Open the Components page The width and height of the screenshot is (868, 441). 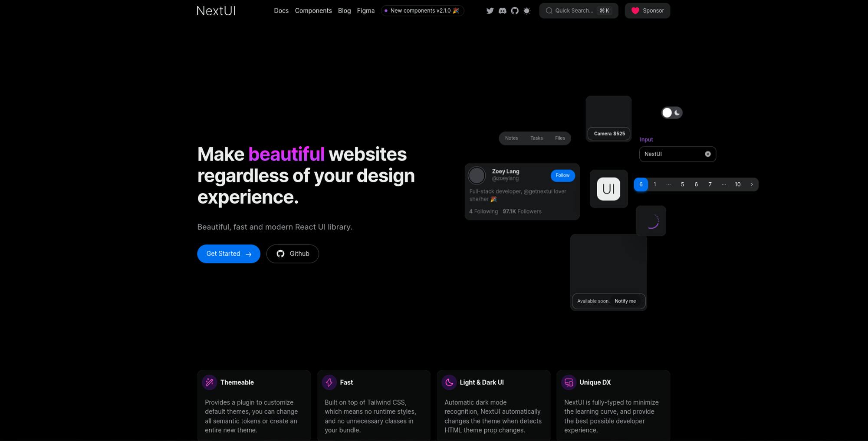pos(313,11)
